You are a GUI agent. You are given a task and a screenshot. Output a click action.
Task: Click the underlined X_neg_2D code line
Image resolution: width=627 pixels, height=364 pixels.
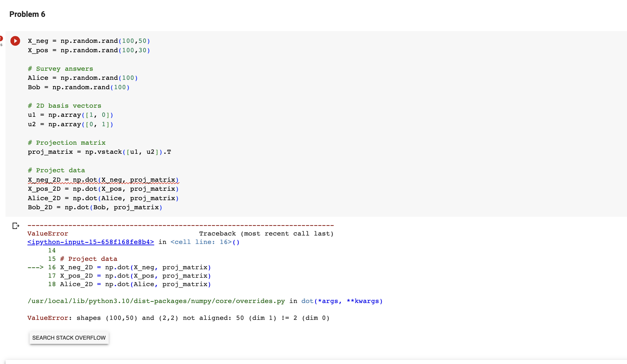(x=103, y=180)
